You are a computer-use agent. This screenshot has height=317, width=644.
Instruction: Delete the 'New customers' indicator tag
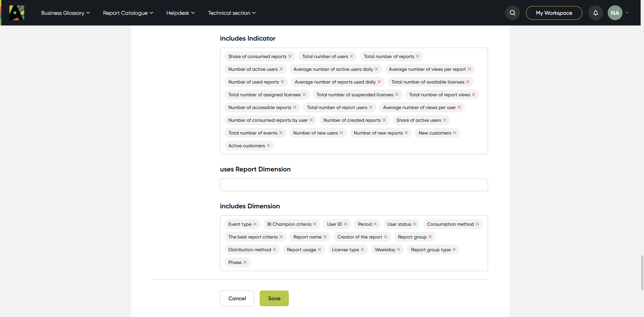[x=454, y=133]
